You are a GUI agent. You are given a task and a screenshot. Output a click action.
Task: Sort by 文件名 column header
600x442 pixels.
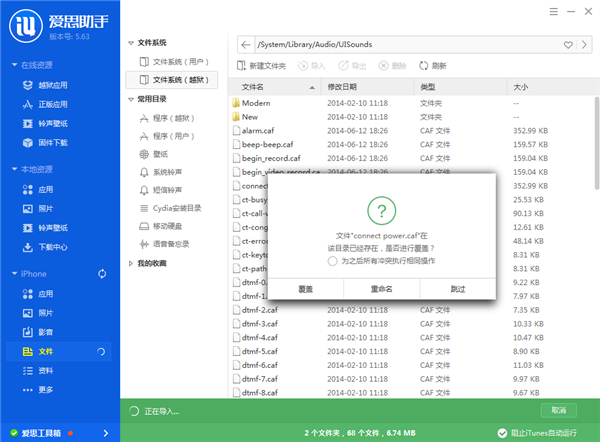pos(275,87)
